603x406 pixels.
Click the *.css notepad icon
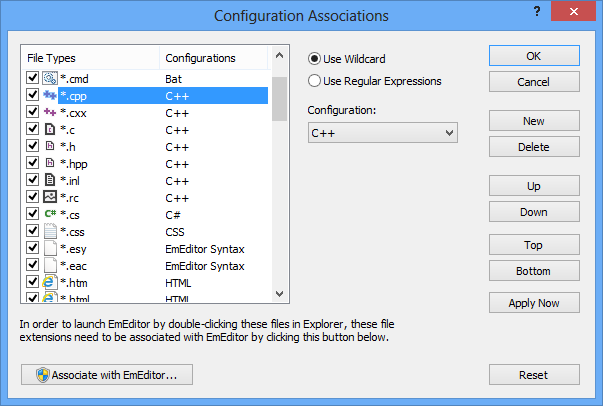50,231
